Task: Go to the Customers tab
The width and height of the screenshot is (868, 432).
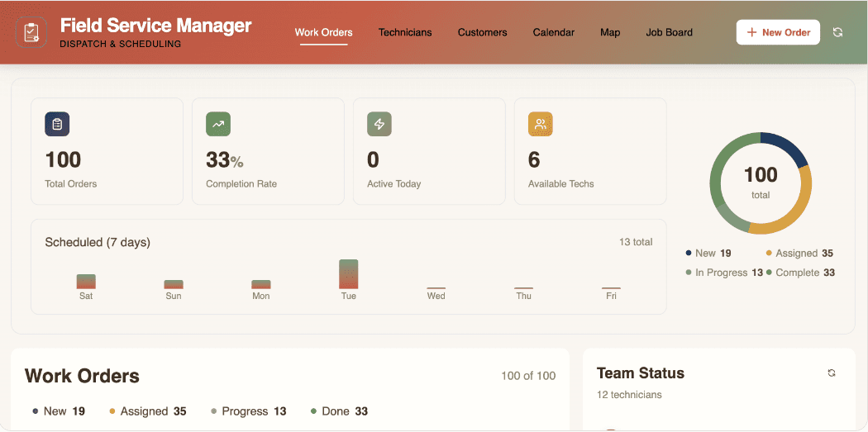Action: tap(482, 33)
